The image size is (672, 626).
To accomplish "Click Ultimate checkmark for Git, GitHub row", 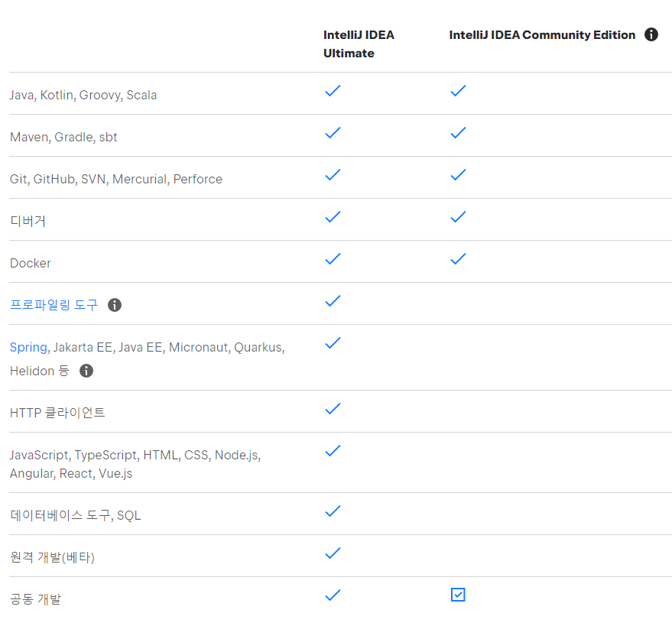I will pos(333,175).
